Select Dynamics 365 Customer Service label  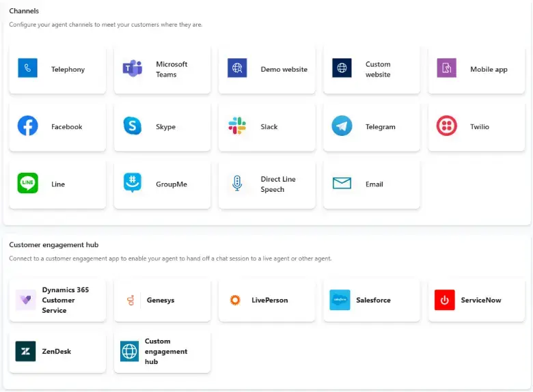pyautogui.click(x=66, y=300)
